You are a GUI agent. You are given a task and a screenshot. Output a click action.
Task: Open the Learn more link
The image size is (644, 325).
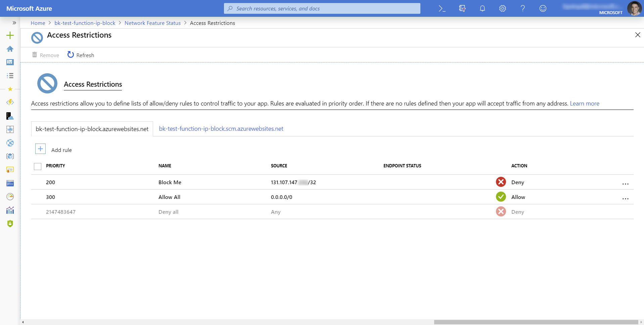point(585,103)
